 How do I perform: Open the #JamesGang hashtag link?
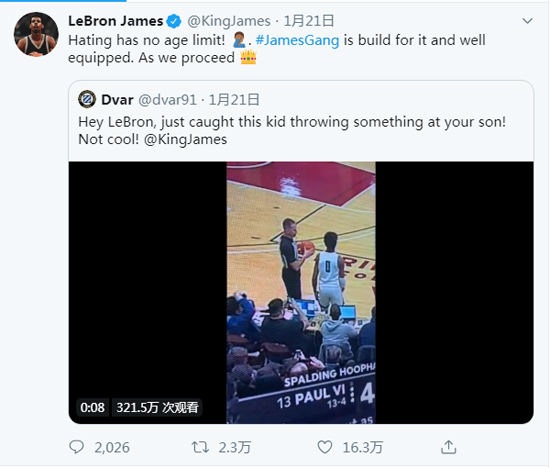(x=297, y=40)
